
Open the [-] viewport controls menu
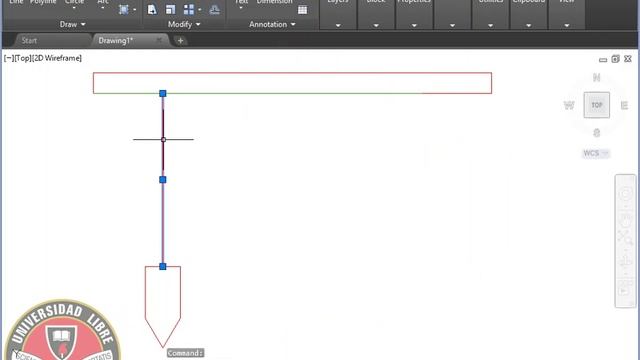pos(9,58)
